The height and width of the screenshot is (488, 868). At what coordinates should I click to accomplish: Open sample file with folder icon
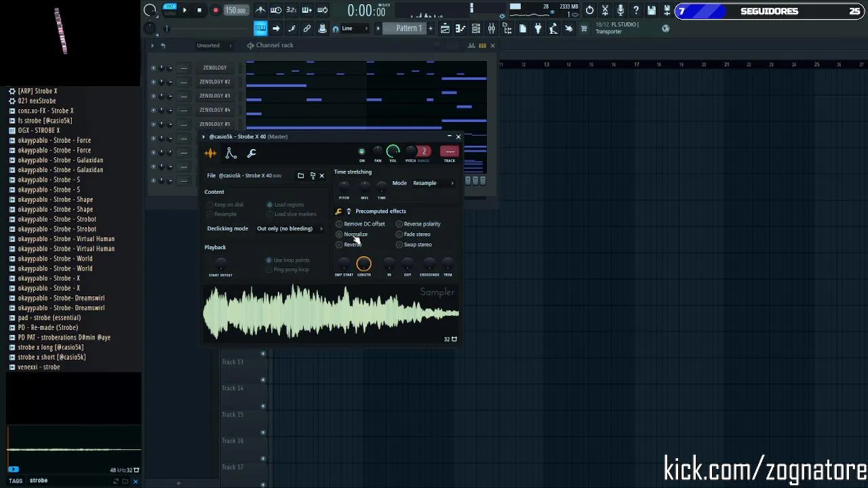click(300, 176)
